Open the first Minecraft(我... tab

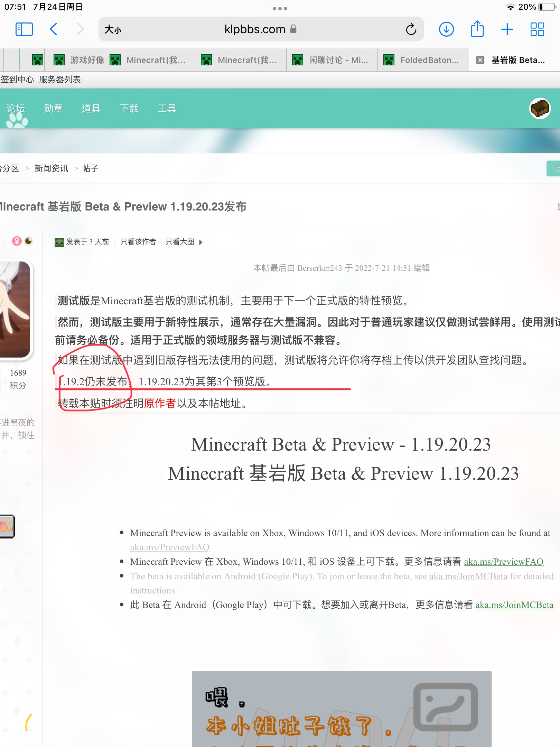click(149, 60)
